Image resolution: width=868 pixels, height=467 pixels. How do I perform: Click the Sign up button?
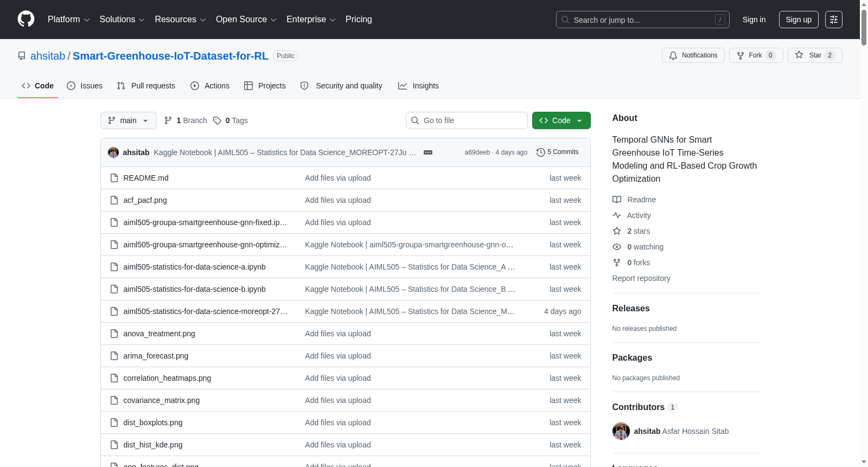point(799,20)
